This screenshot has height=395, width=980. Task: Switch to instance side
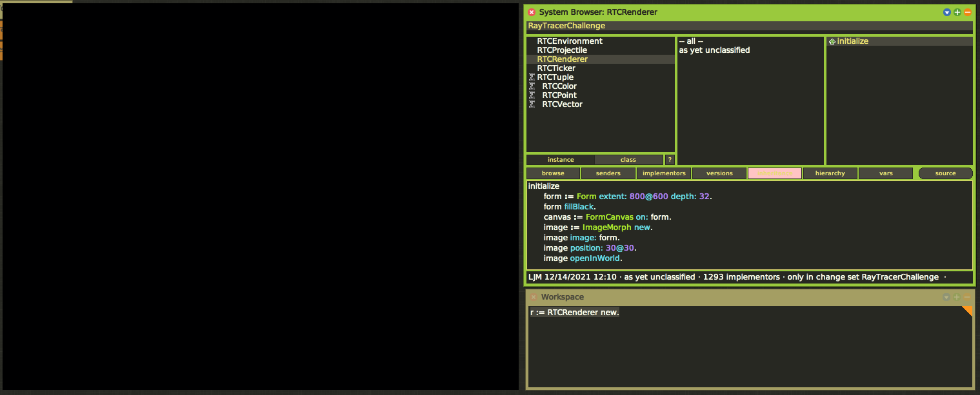pyautogui.click(x=561, y=160)
